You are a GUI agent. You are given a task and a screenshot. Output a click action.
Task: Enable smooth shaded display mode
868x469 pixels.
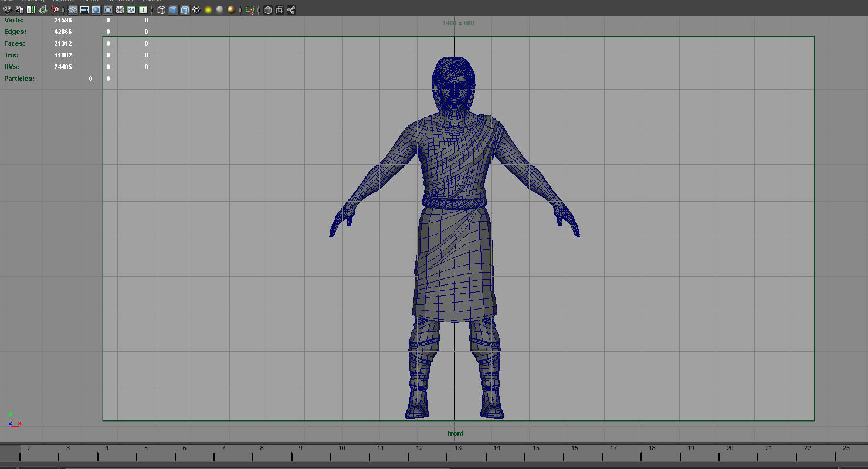172,10
